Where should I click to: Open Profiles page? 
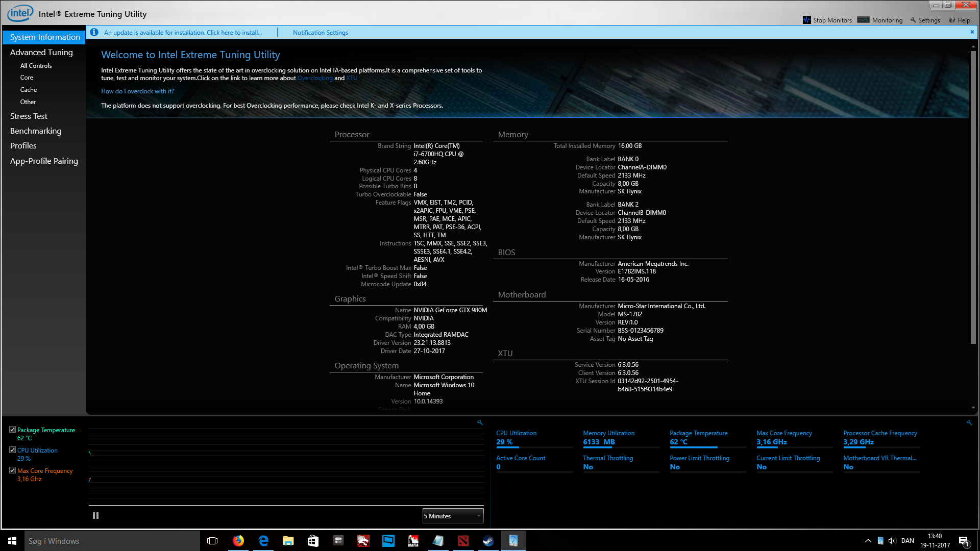coord(23,146)
